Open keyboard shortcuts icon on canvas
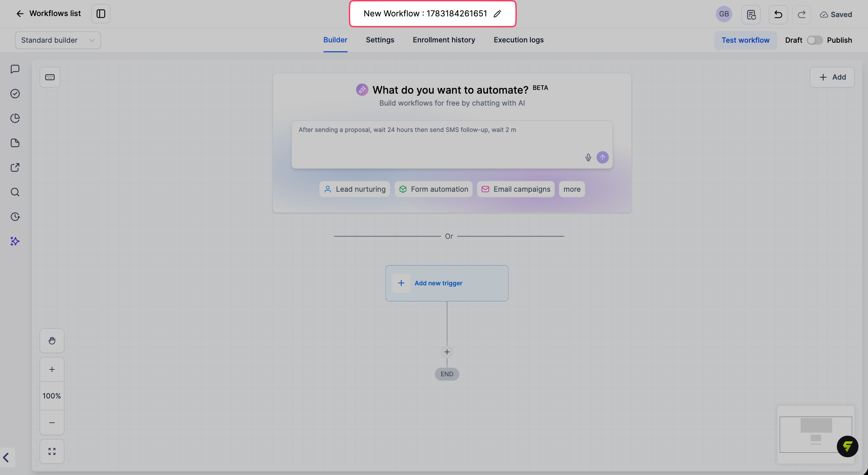 [x=50, y=77]
